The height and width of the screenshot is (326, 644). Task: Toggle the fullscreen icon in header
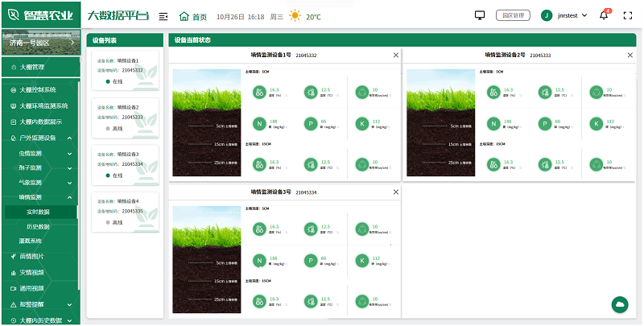pos(628,15)
